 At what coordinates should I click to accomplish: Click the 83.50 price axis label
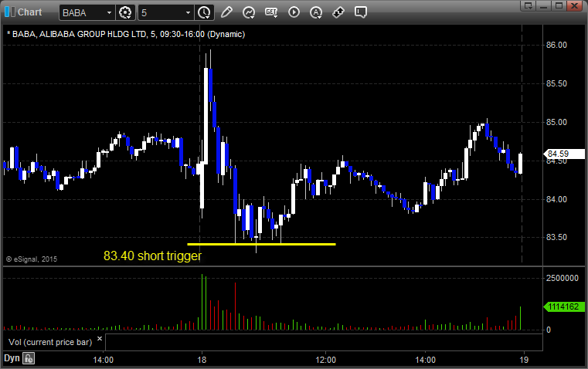click(x=556, y=237)
